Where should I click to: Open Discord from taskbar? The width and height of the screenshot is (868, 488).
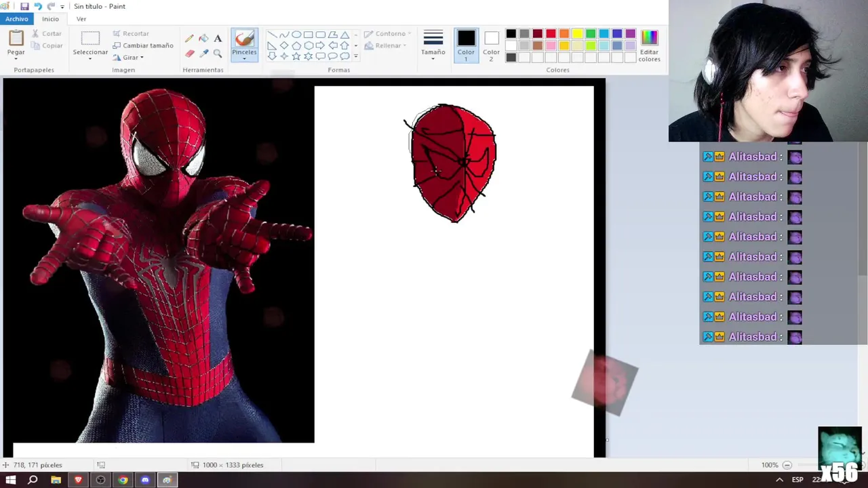coord(145,480)
